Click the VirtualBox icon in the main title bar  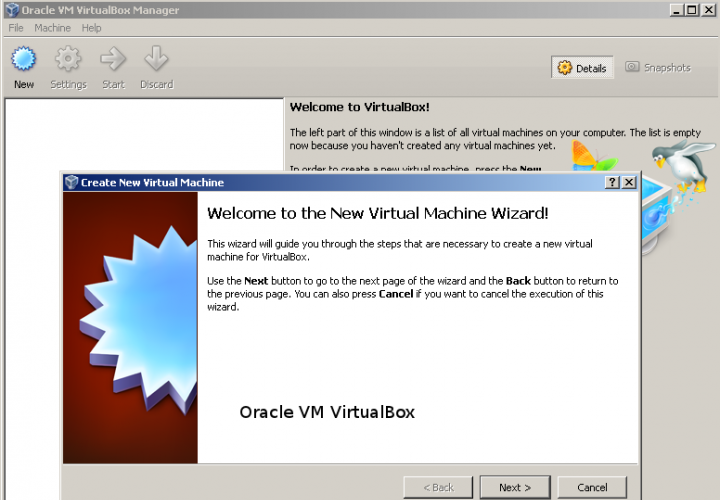[x=11, y=10]
